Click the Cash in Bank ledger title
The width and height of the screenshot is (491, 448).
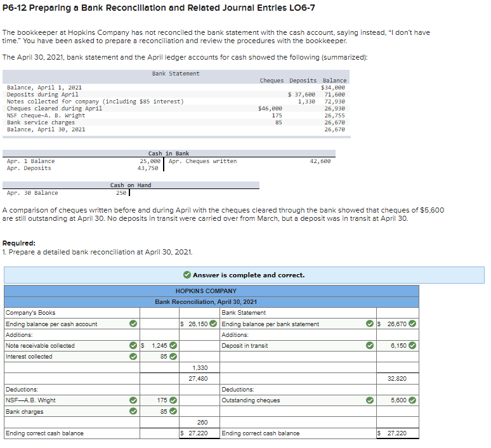(x=169, y=153)
